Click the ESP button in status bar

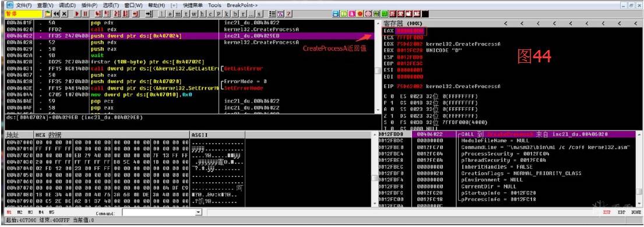point(607,212)
